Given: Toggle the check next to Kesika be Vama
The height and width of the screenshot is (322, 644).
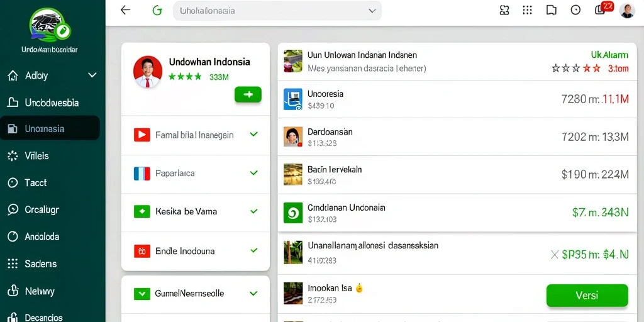Looking at the screenshot, I should (x=254, y=211).
